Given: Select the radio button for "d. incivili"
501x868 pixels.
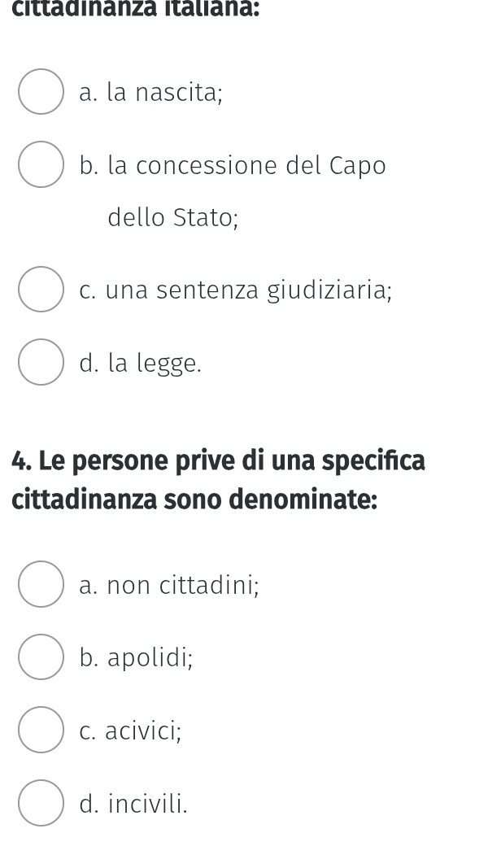Looking at the screenshot, I should 41,804.
